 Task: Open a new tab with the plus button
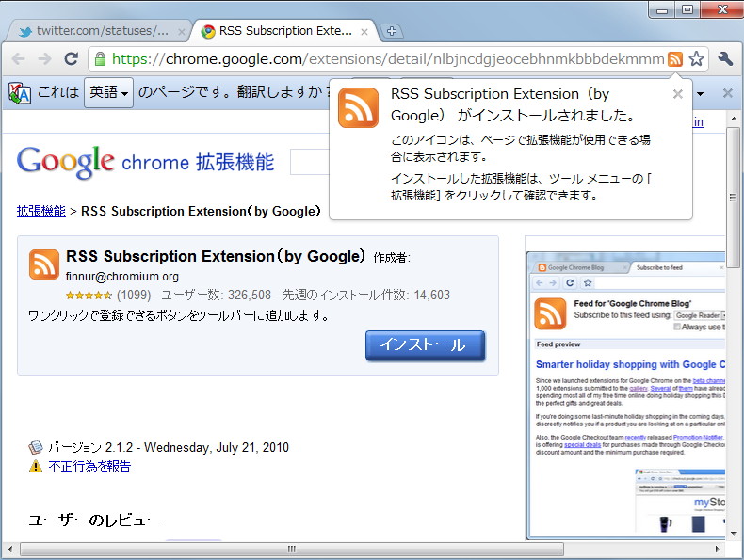(392, 31)
